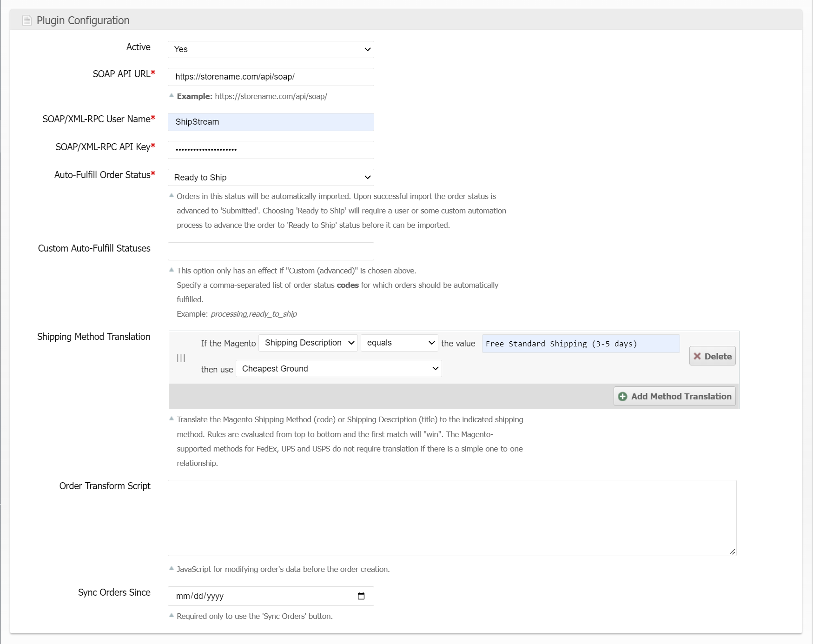Screen dimensions: 813x644
Task: Click the drag handle on translation rule
Action: coord(181,358)
